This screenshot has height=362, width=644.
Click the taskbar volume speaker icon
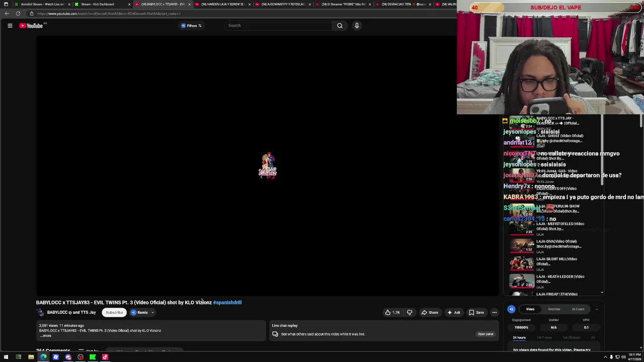click(x=623, y=357)
